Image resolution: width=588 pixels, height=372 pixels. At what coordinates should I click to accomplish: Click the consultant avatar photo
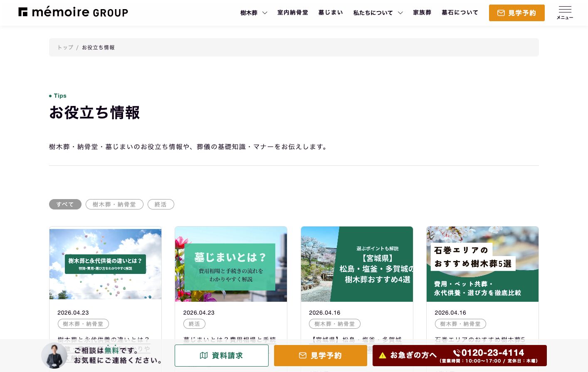[54, 356]
